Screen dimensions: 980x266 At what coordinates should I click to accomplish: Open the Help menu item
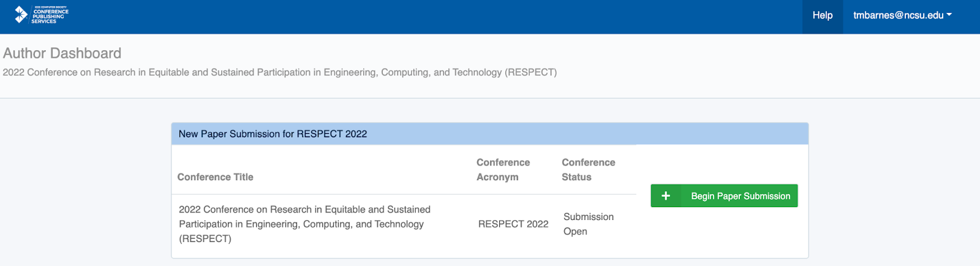[x=822, y=15]
